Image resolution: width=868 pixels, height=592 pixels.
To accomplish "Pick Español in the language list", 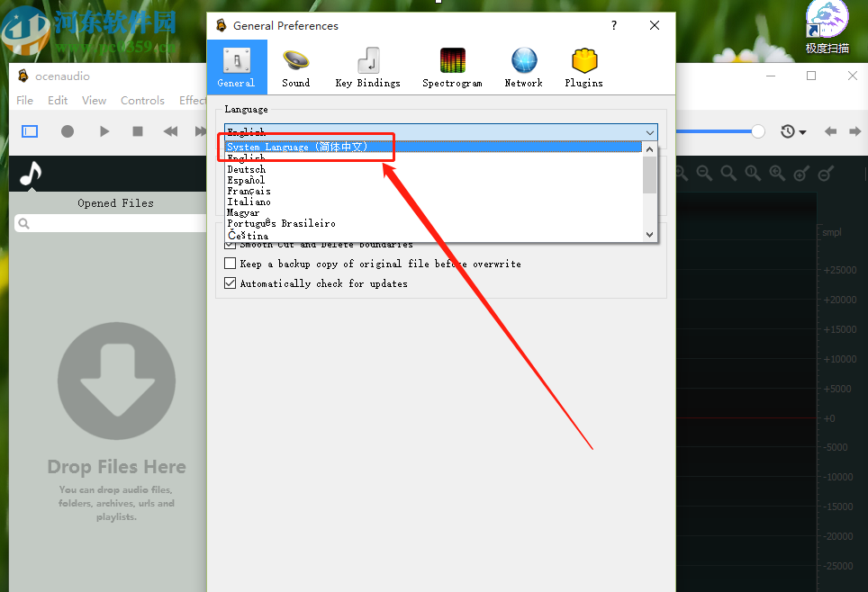I will click(x=434, y=180).
